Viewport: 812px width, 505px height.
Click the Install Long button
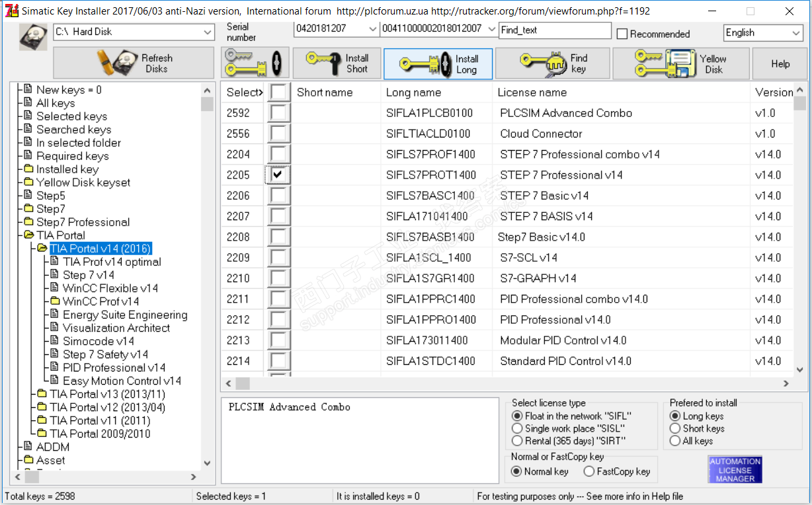(x=438, y=63)
